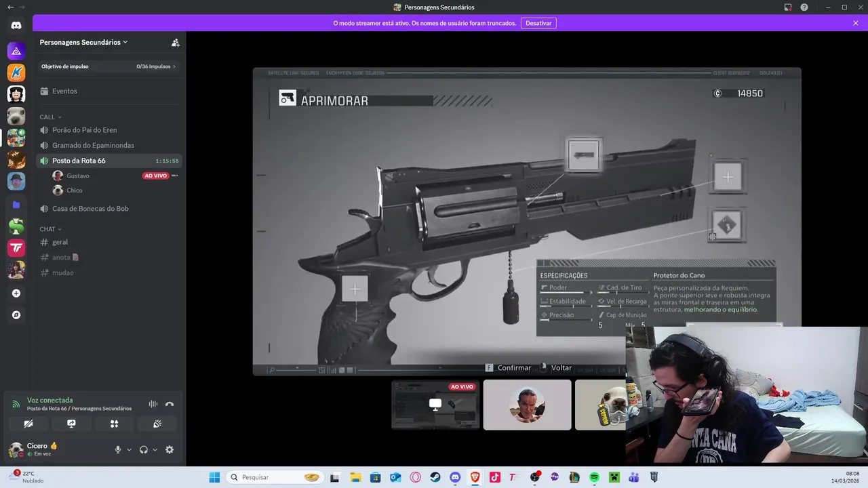This screenshot has height=488, width=868.
Task: Click the invite members icon beside server name
Action: pyautogui.click(x=176, y=42)
